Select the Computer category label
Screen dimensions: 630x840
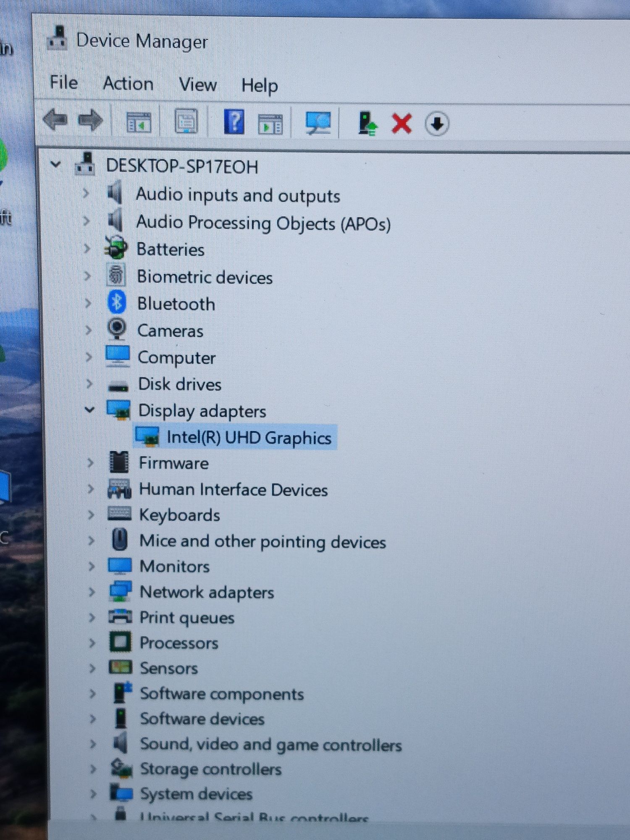tap(176, 358)
